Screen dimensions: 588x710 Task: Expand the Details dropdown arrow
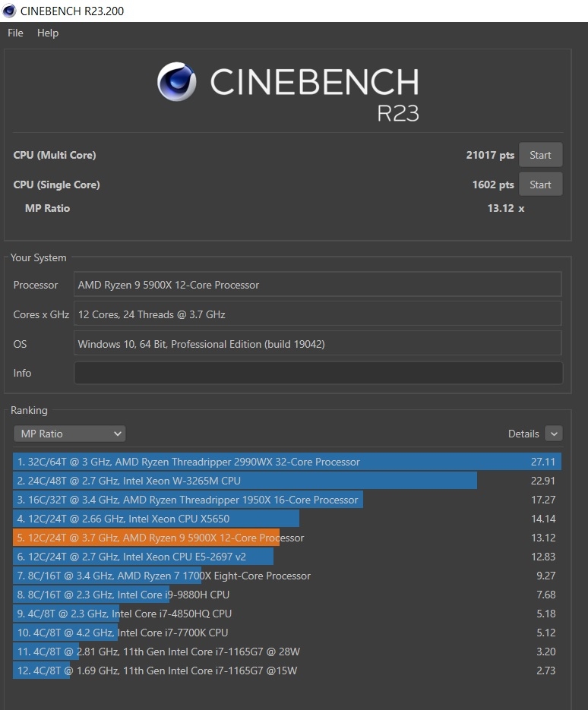pos(554,434)
